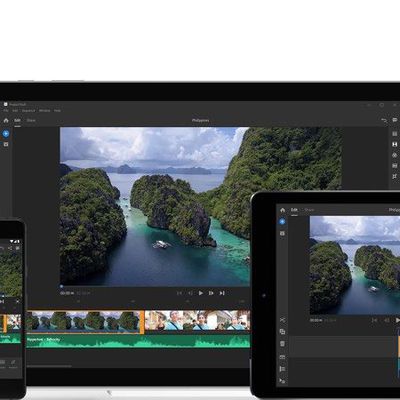Jump to sequence end on laptop
The image size is (400, 400).
click(x=222, y=293)
